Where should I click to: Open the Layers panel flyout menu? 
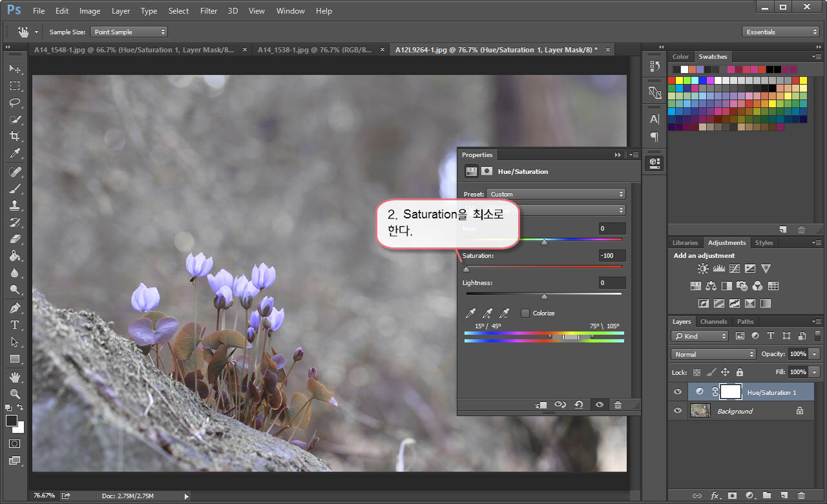click(x=815, y=322)
